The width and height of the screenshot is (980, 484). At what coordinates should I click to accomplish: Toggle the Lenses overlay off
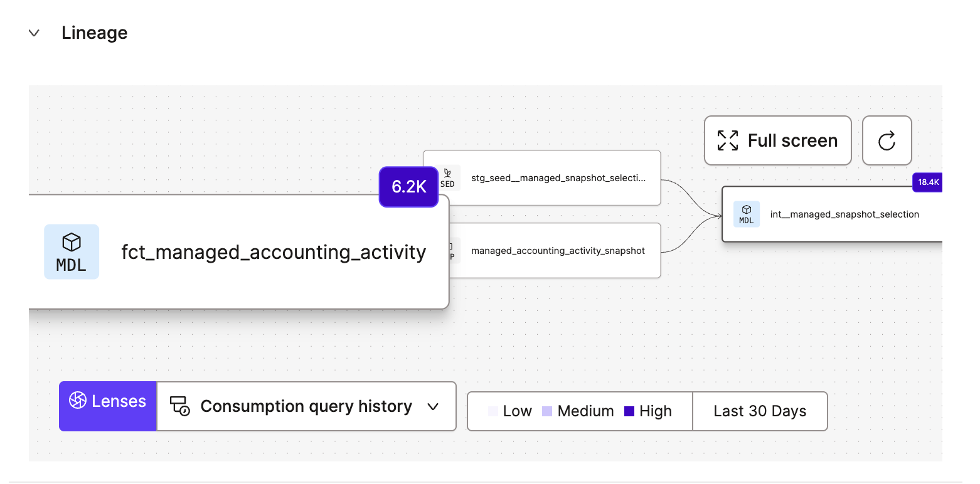107,406
